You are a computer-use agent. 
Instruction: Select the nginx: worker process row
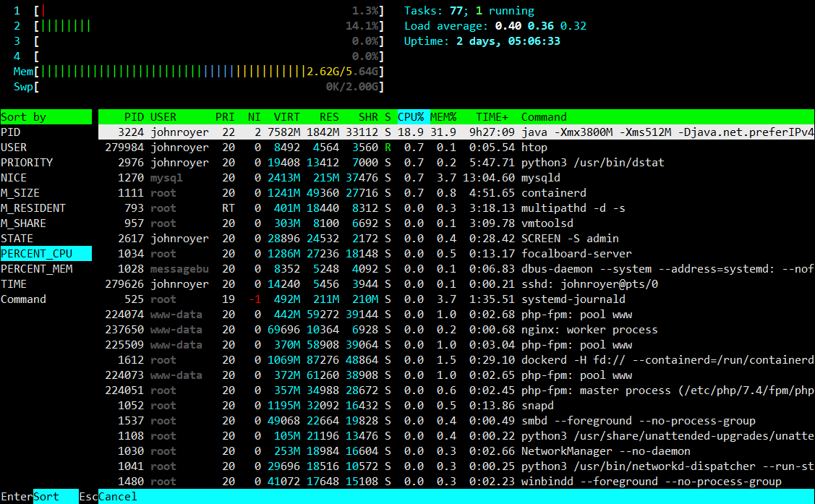click(x=456, y=330)
